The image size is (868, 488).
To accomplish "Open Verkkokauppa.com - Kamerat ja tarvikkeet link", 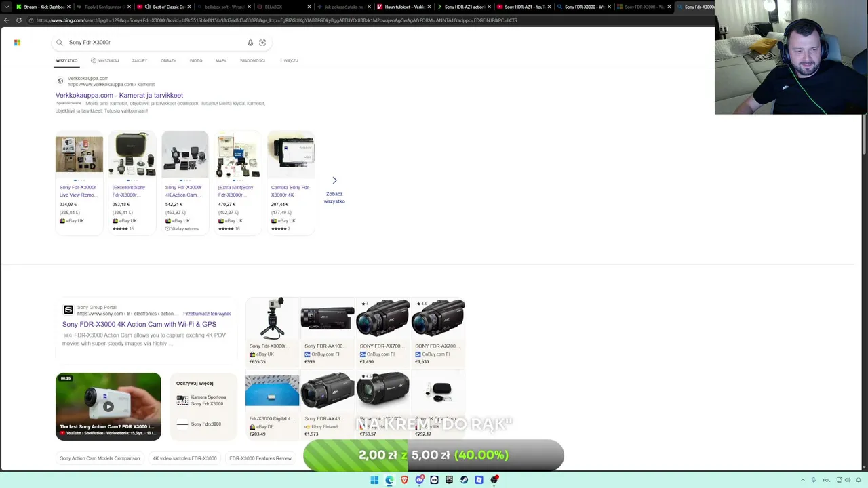I will click(x=119, y=96).
